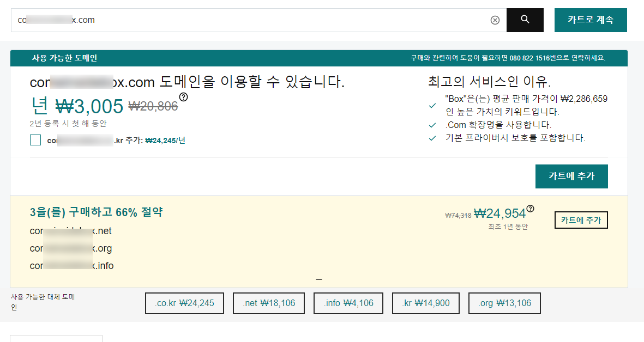Click the .info bundle domain line

click(71, 266)
